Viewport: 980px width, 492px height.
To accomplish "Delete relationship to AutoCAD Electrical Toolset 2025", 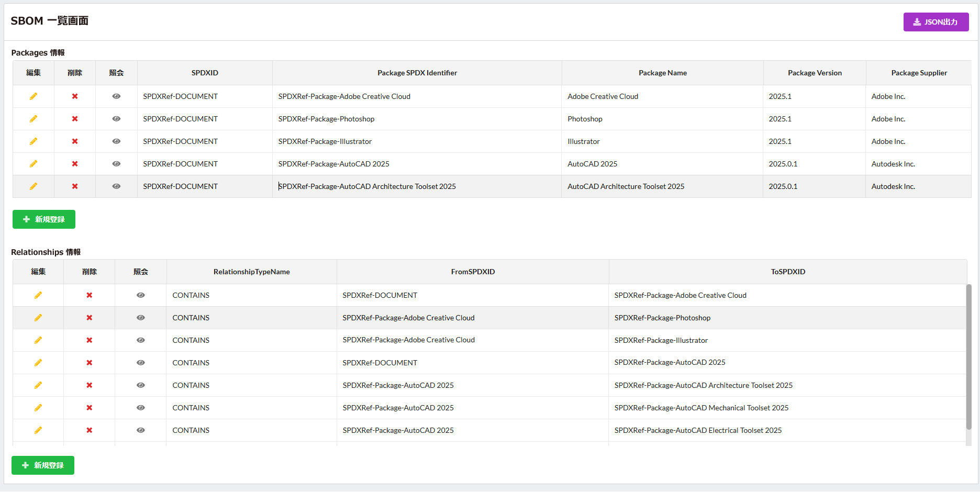I will point(90,430).
